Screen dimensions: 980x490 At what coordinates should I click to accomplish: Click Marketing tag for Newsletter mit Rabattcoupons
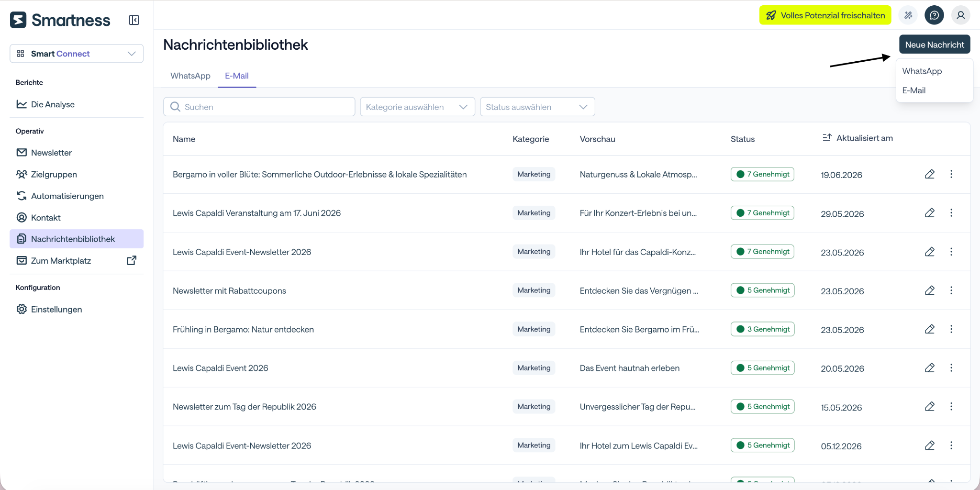534,290
